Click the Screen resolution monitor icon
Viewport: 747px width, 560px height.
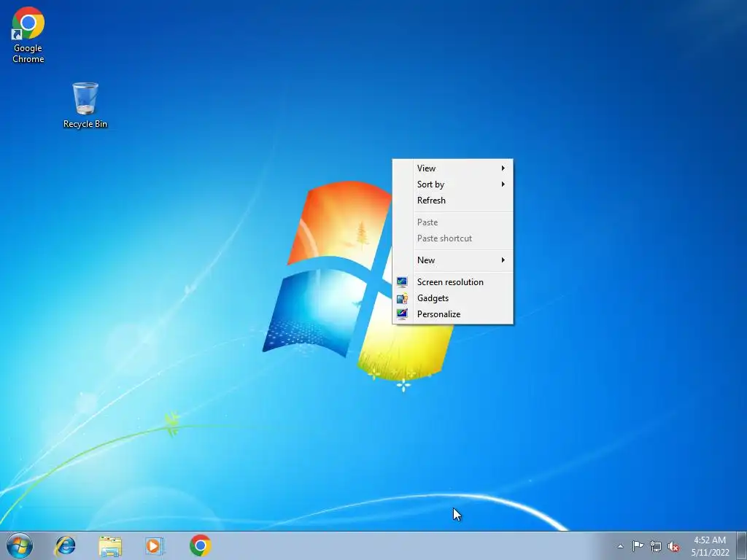pos(402,282)
